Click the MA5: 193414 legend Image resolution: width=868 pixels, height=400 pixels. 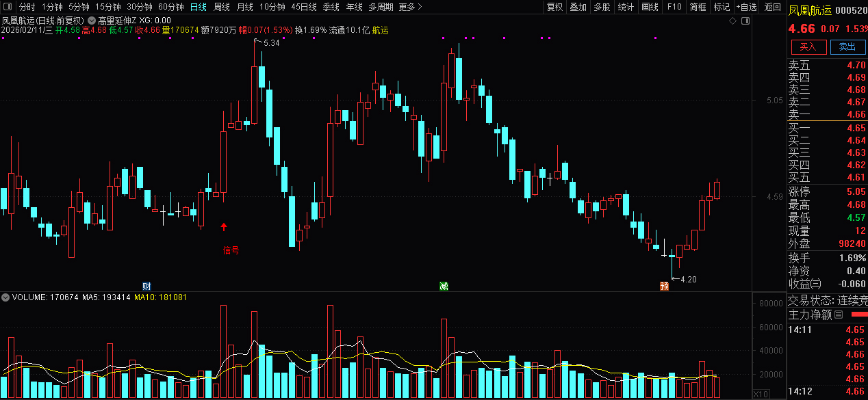pos(107,297)
